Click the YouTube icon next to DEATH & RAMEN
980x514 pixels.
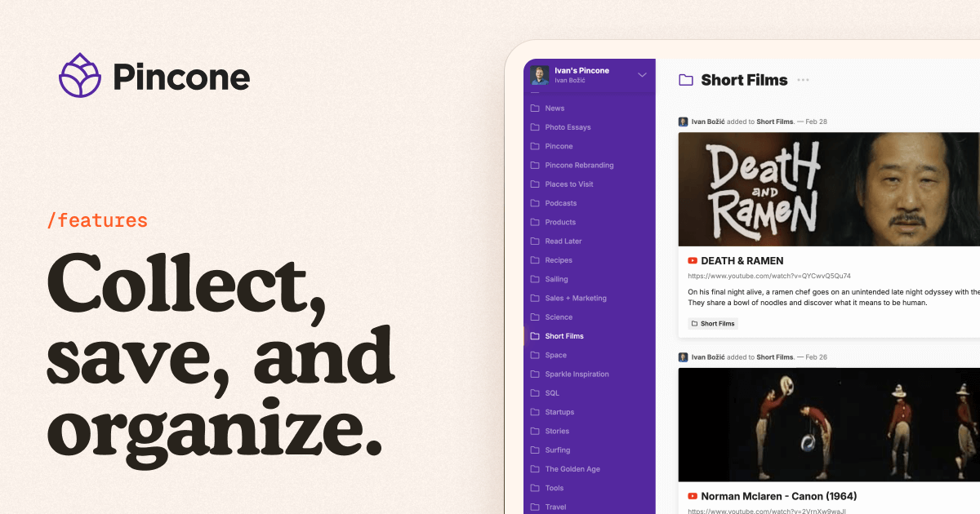pyautogui.click(x=693, y=261)
